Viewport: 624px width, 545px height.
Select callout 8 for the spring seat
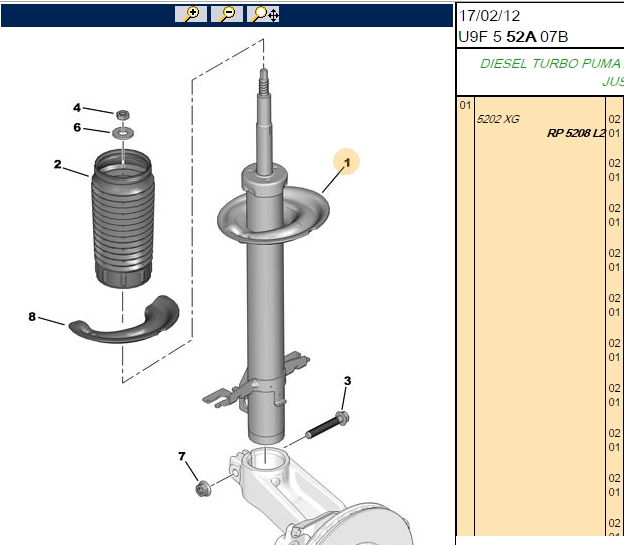pyautogui.click(x=32, y=317)
